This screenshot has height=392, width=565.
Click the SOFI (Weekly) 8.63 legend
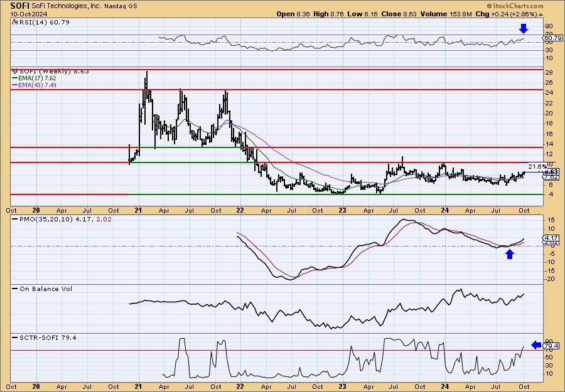54,72
